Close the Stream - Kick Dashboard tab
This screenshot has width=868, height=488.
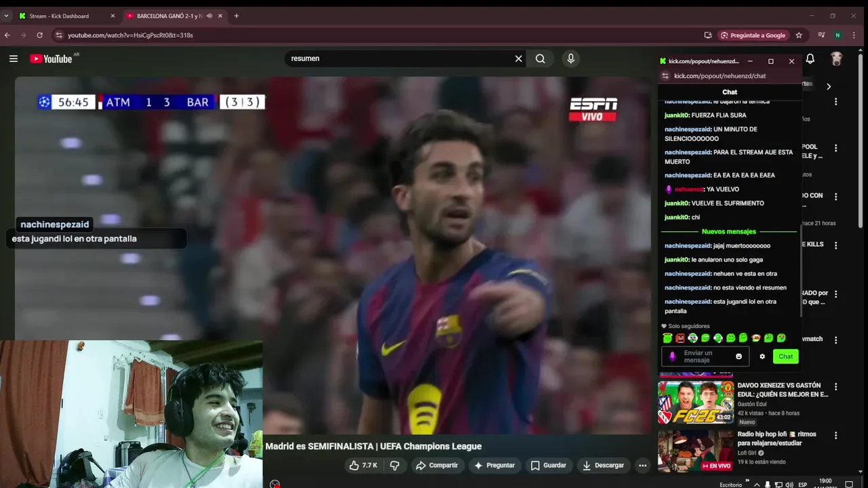113,16
